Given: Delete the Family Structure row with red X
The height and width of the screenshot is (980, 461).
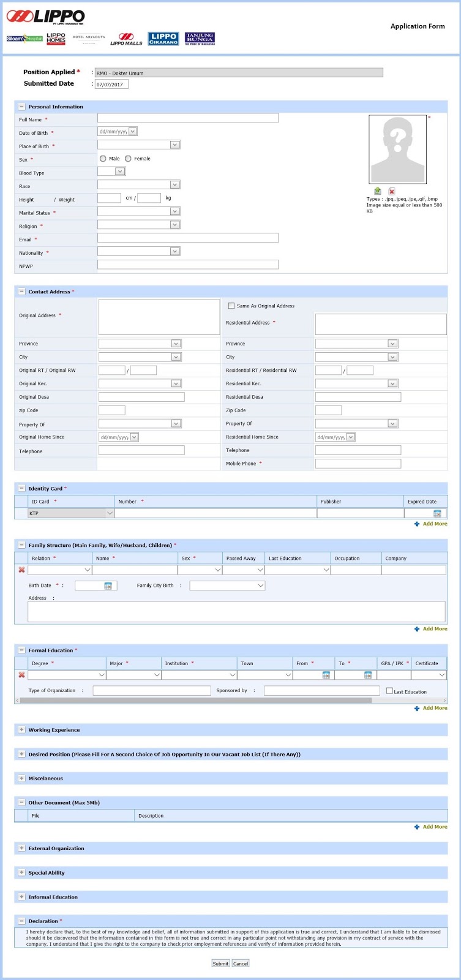Looking at the screenshot, I should 21,570.
